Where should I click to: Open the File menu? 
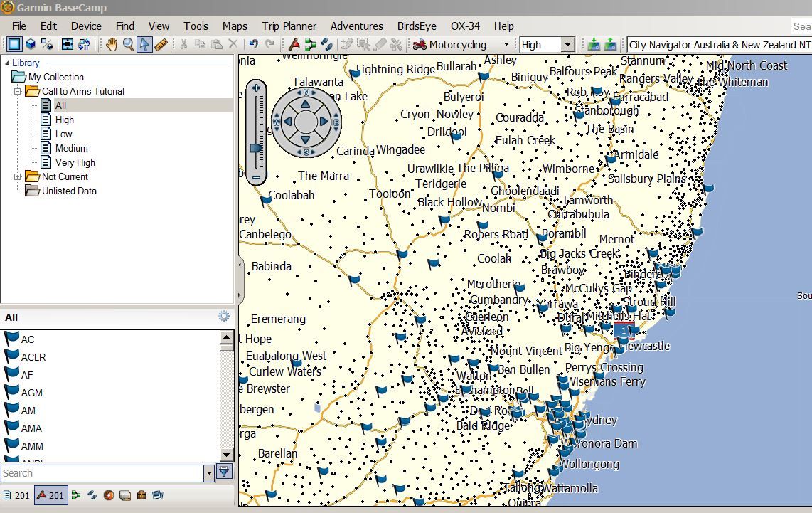coord(19,26)
